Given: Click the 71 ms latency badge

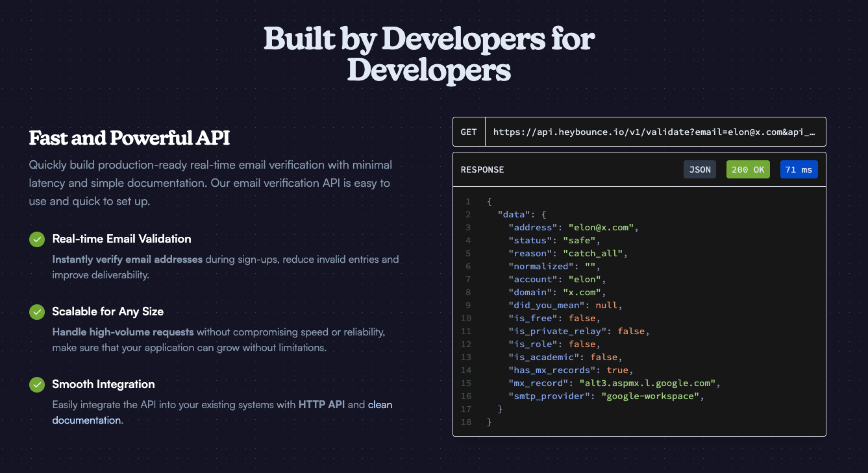Looking at the screenshot, I should [799, 170].
